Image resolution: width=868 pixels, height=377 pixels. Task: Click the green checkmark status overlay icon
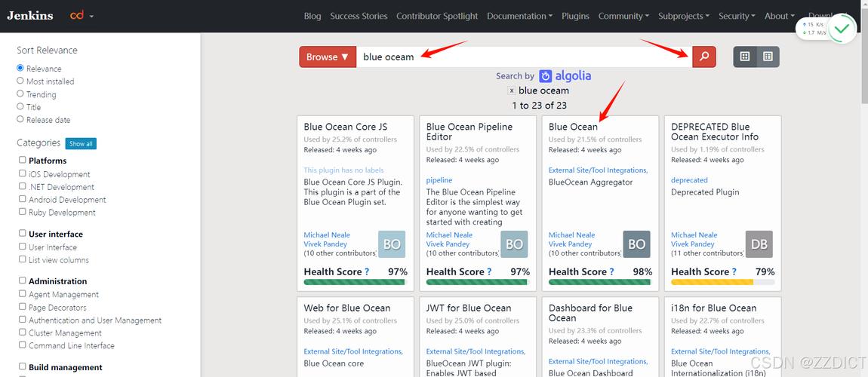842,28
